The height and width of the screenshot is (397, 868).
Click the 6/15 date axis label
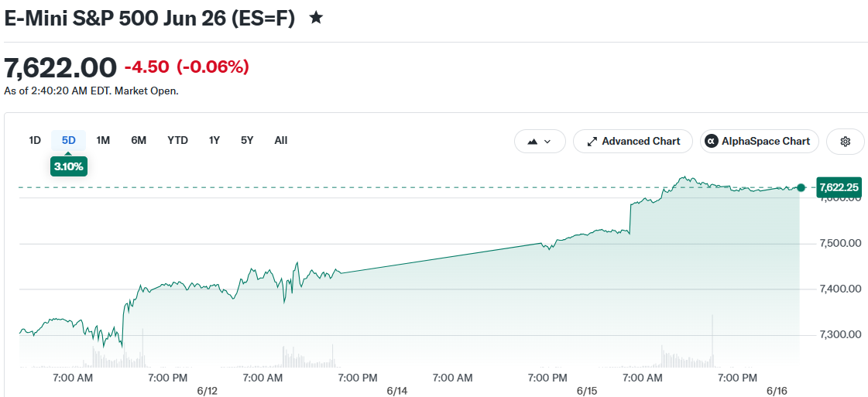click(587, 391)
